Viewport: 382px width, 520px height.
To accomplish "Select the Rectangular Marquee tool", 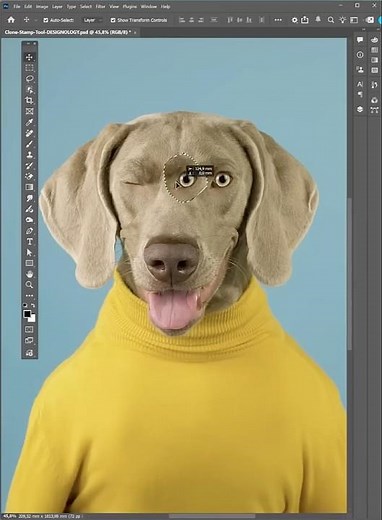I will tap(29, 68).
